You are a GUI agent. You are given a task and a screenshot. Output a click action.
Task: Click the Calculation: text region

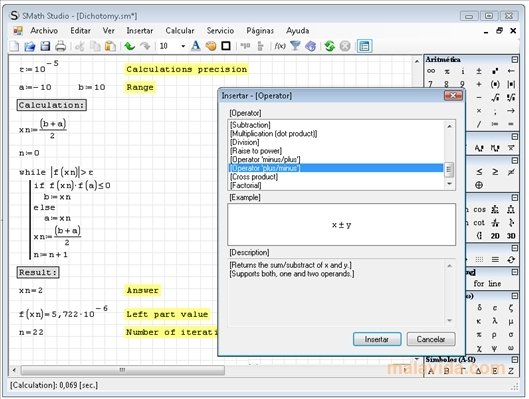[x=52, y=105]
